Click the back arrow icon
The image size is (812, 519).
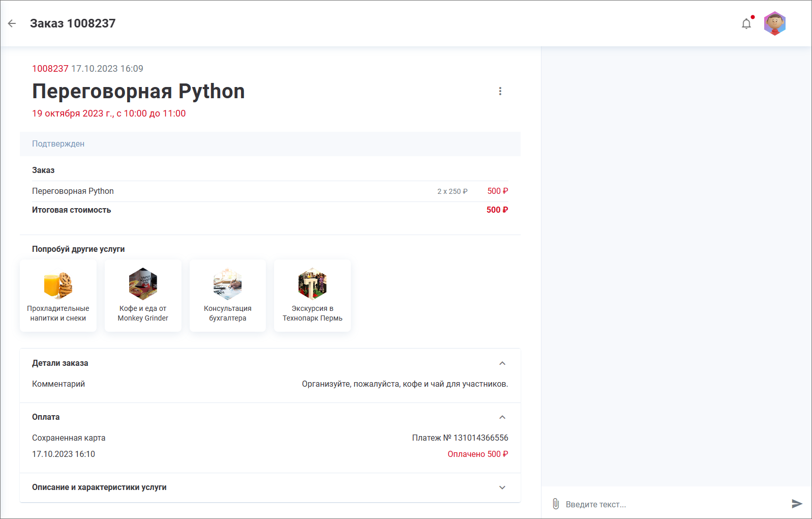(x=12, y=23)
